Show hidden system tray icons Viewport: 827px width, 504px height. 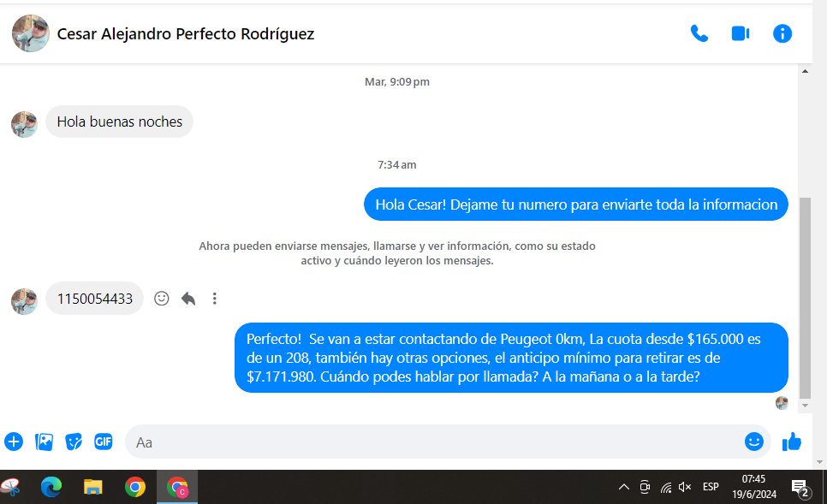point(624,487)
